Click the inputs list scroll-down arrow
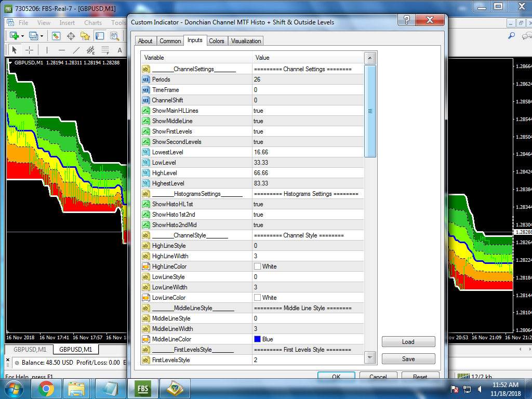The image size is (532, 399). tap(370, 357)
